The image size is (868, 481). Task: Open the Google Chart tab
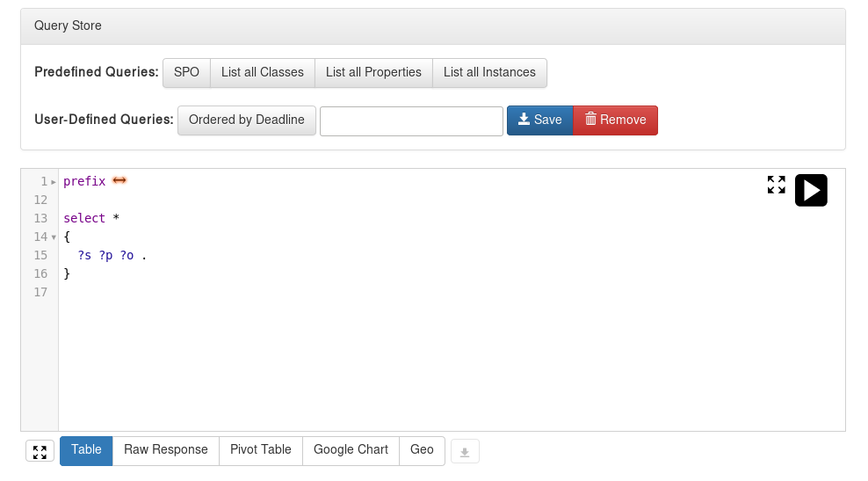pos(351,450)
